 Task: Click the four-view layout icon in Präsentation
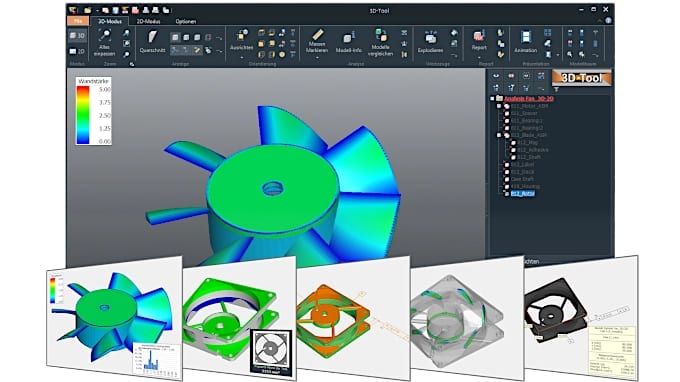coord(548,33)
